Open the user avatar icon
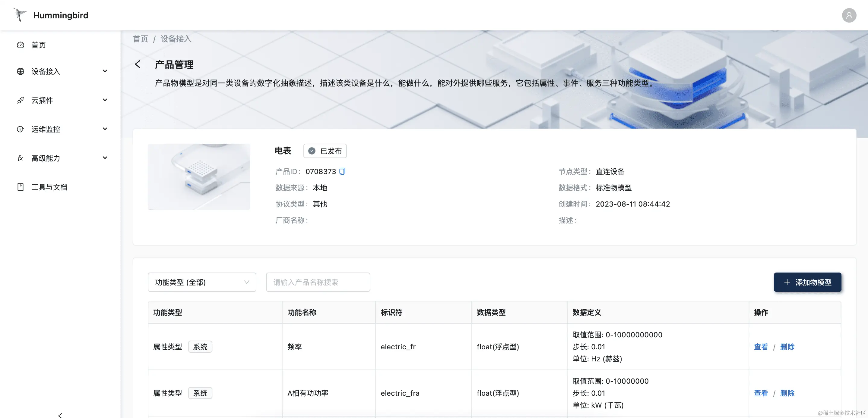Viewport: 868px width, 418px height. pos(849,15)
